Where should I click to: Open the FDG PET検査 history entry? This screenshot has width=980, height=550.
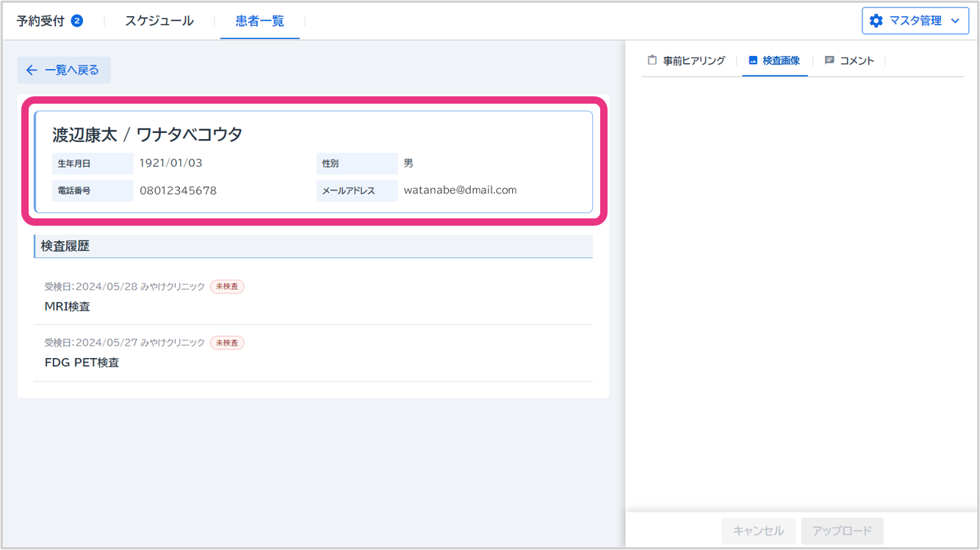point(82,362)
